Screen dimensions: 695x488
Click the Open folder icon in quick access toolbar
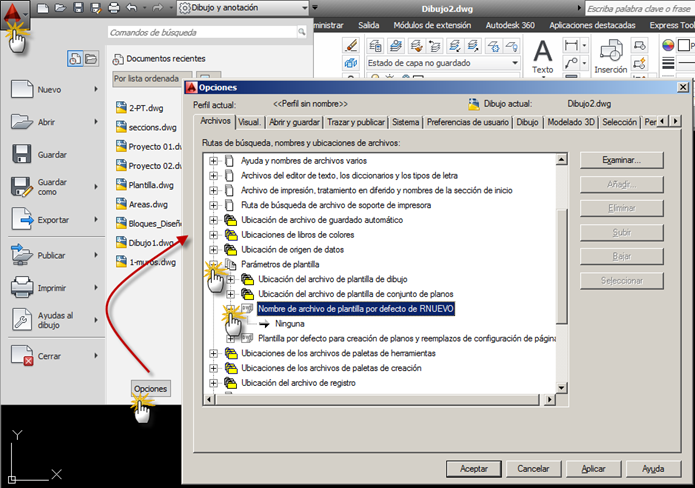point(60,8)
